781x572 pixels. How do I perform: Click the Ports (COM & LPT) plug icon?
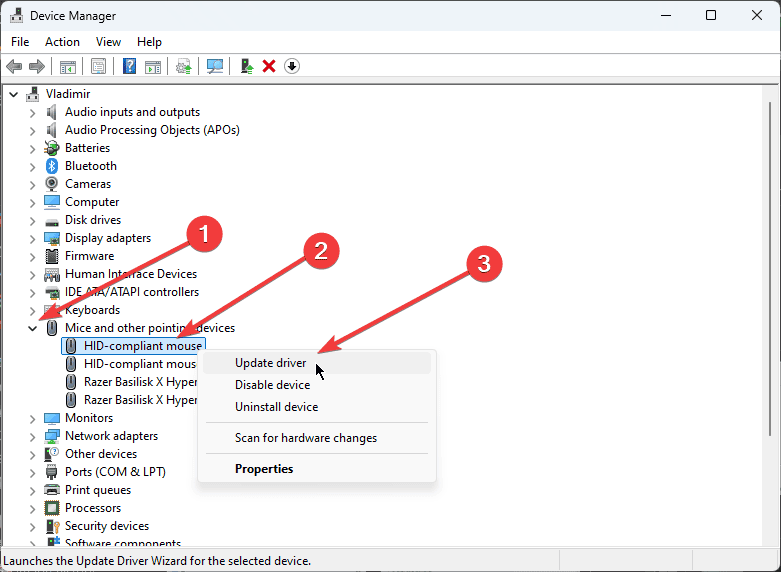click(52, 472)
